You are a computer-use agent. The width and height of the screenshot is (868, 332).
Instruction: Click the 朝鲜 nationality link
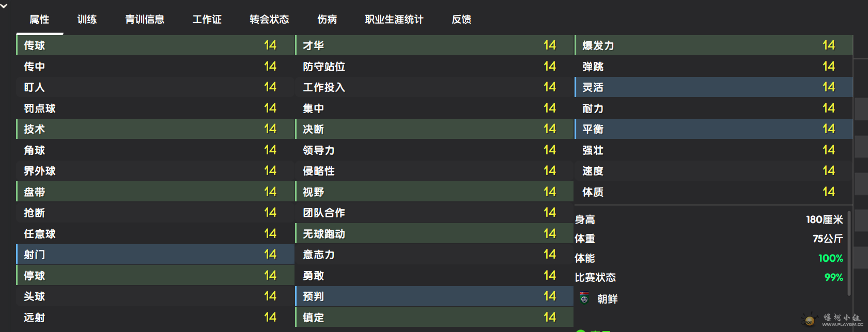607,299
